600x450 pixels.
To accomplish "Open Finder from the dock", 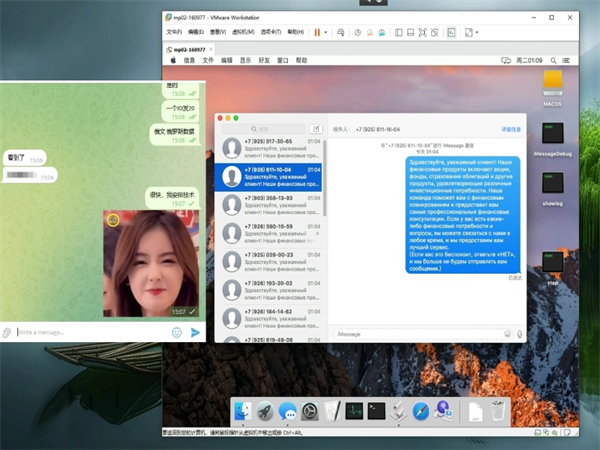I will coord(244,409).
